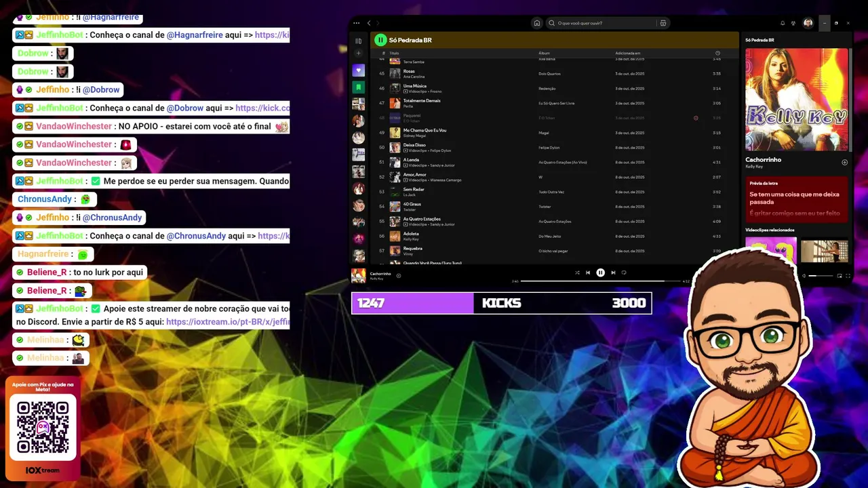Image resolution: width=868 pixels, height=488 pixels.
Task: Skip to previous track
Action: [588, 272]
